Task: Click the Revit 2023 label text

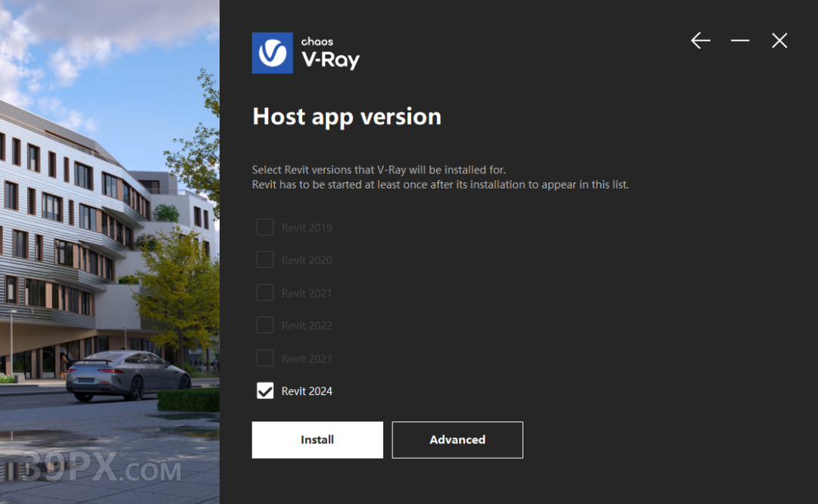Action: coord(307,359)
